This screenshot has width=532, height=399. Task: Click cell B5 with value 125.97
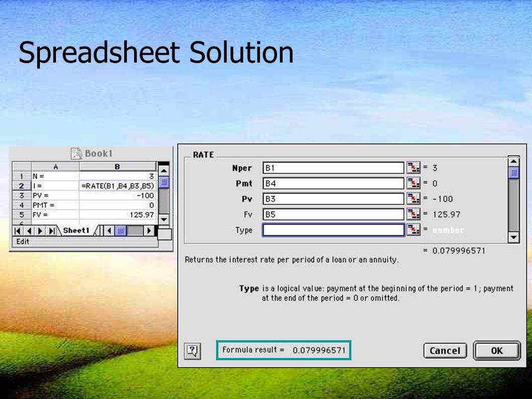[117, 214]
